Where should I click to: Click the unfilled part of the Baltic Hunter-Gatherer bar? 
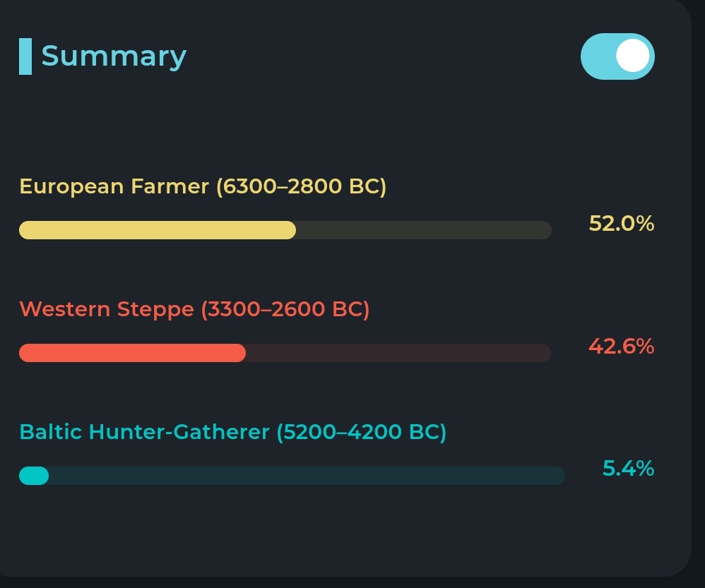[307, 476]
